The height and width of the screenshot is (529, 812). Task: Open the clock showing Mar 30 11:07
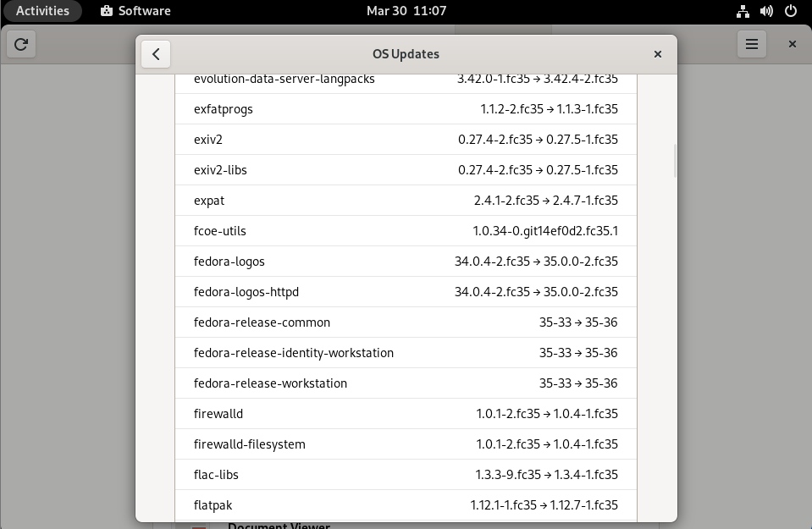(x=406, y=11)
